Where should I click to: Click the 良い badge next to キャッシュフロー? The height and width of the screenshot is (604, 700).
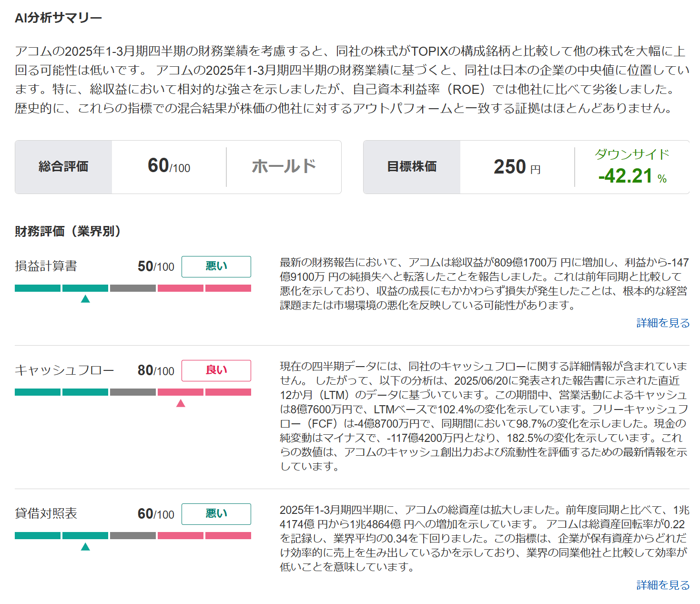tap(216, 370)
